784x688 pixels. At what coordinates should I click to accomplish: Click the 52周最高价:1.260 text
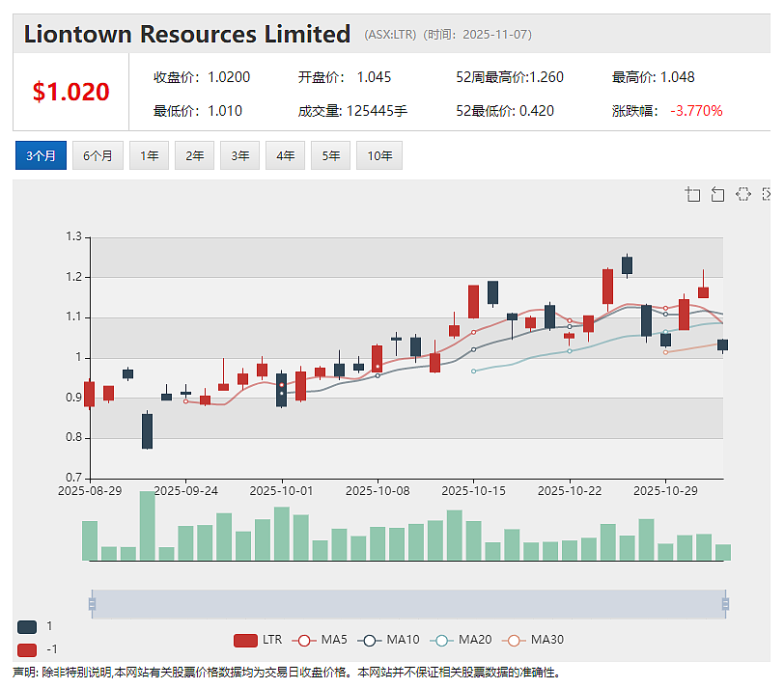510,77
